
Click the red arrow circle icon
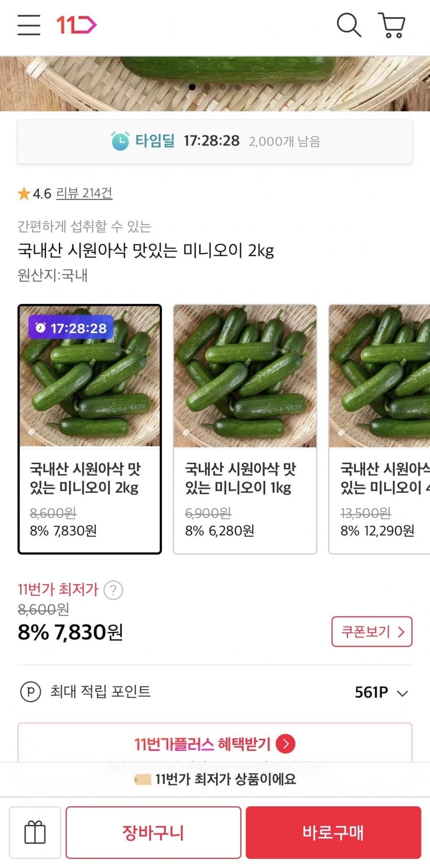(x=286, y=744)
